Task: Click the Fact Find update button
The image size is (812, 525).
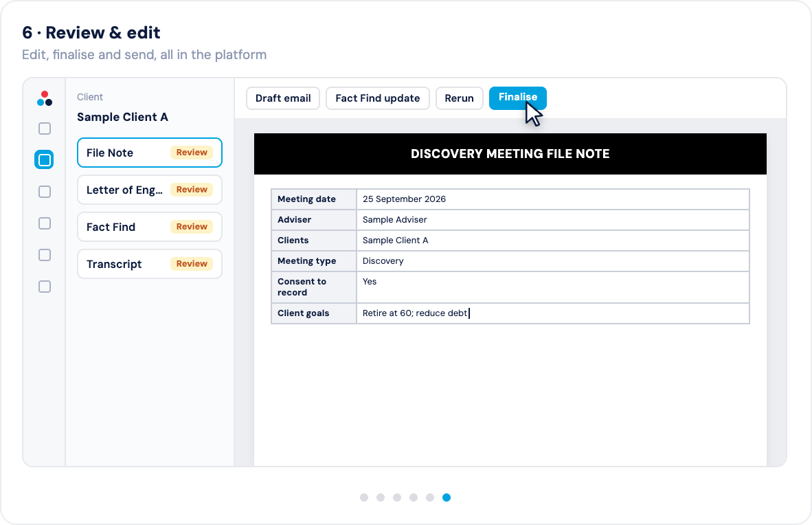Action: tap(378, 98)
